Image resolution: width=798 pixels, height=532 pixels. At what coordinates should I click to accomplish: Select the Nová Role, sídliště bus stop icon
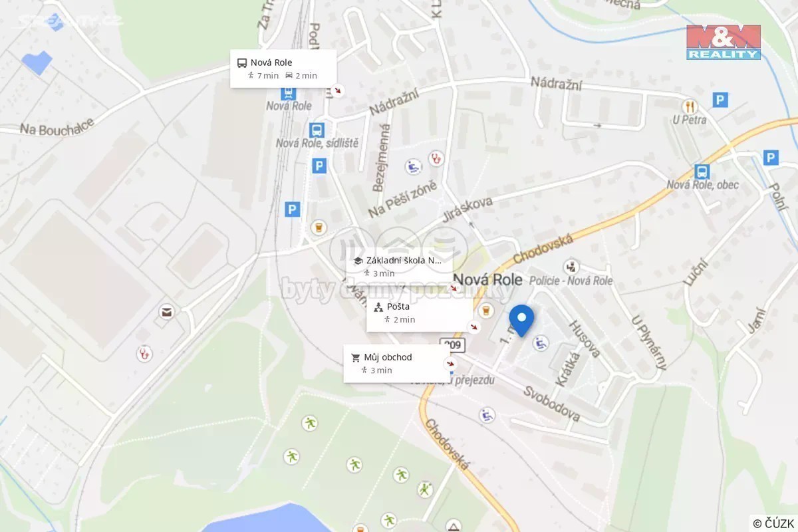click(317, 130)
